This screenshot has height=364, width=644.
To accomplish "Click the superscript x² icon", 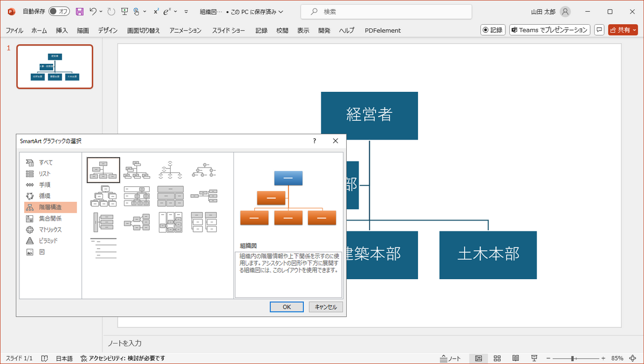I will tap(156, 11).
